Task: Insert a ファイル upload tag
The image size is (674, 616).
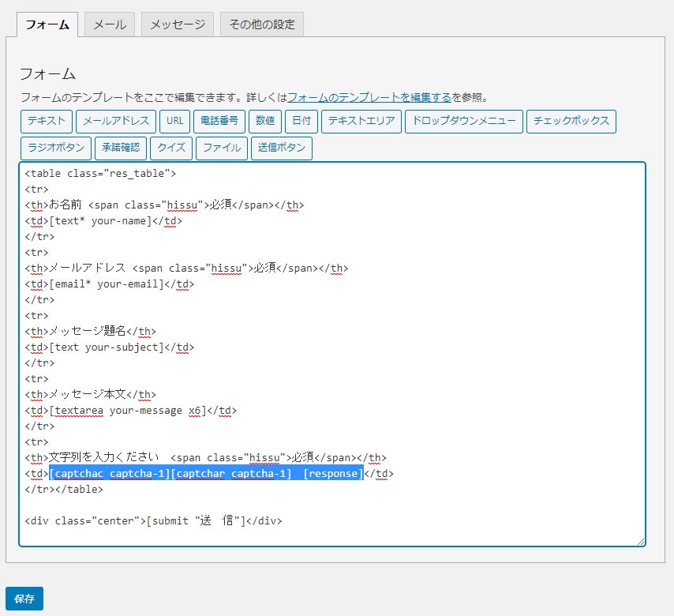Action: coord(222,148)
